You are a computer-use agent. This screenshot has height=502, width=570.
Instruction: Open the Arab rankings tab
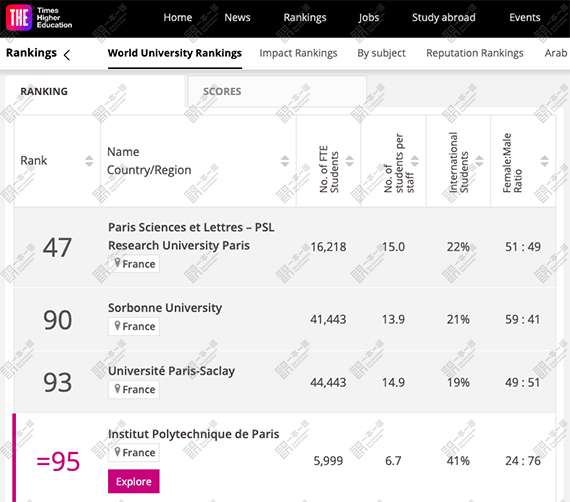click(x=556, y=53)
